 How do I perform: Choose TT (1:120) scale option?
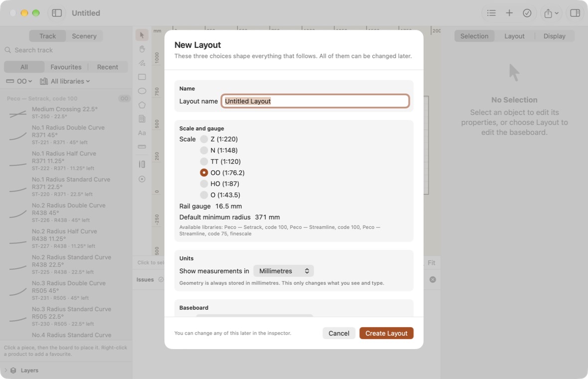[204, 162]
